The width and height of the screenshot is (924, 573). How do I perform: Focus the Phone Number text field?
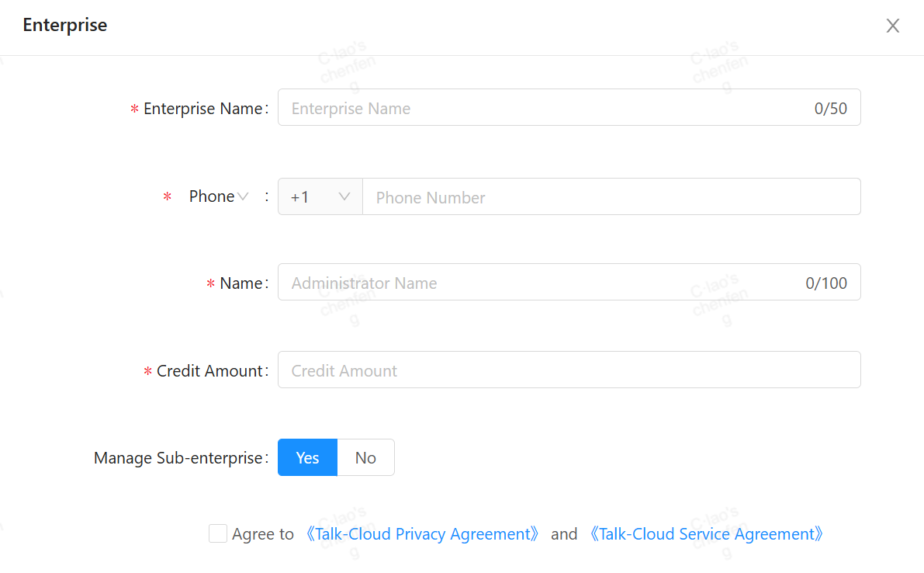[611, 197]
